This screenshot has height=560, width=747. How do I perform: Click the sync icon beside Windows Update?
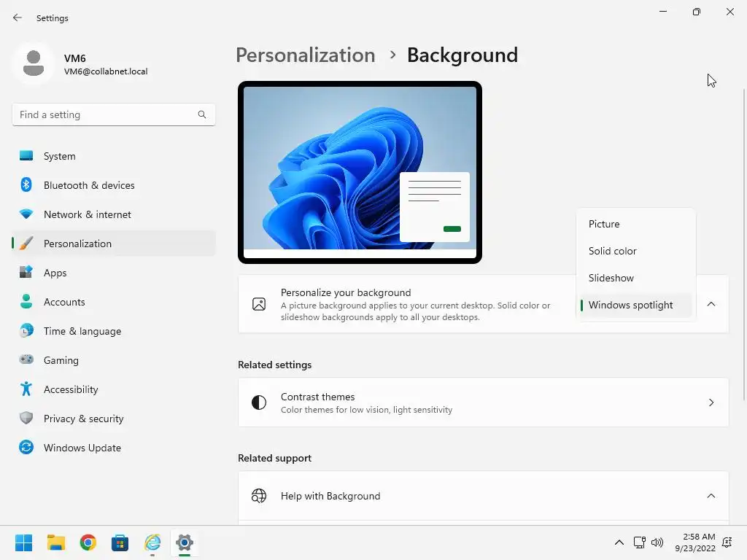[26, 447]
